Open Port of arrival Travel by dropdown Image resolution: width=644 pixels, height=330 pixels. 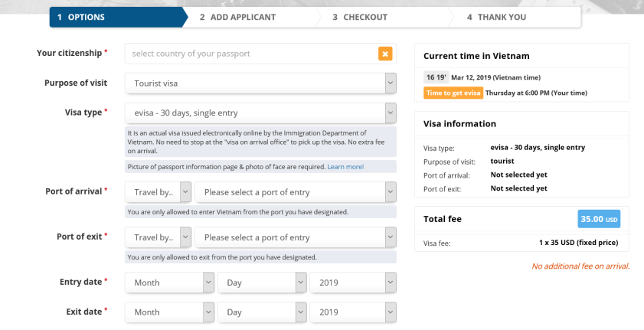pos(159,191)
